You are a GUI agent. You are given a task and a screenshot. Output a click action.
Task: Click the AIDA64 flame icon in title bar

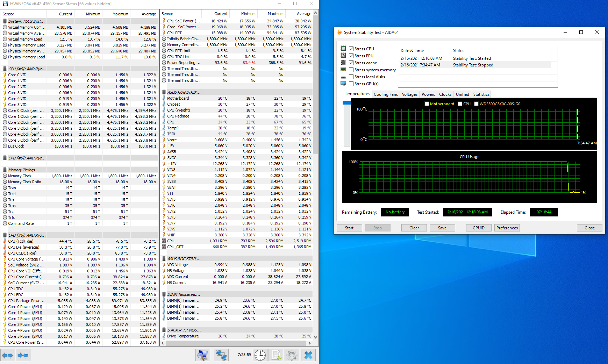click(x=339, y=32)
